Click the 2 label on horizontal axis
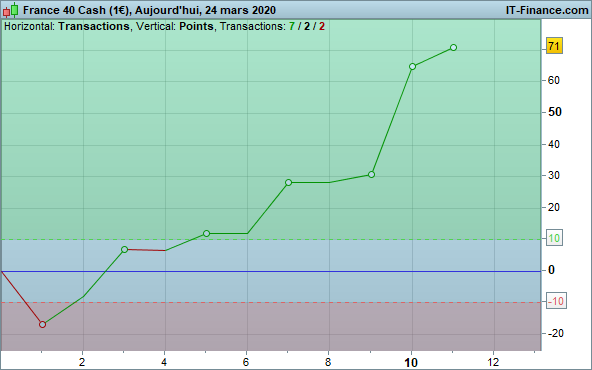Image resolution: width=592 pixels, height=370 pixels. pos(82,362)
